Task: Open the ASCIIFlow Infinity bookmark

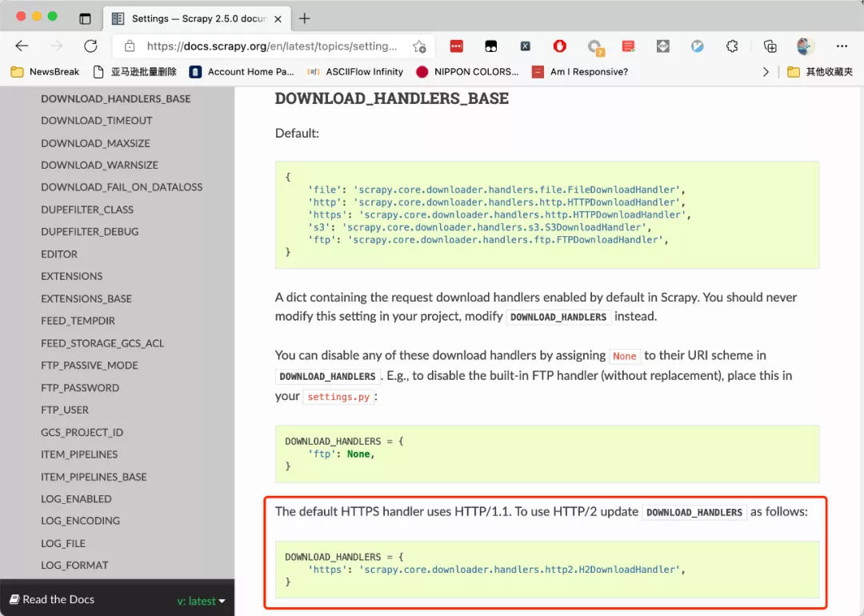Action: [x=355, y=72]
